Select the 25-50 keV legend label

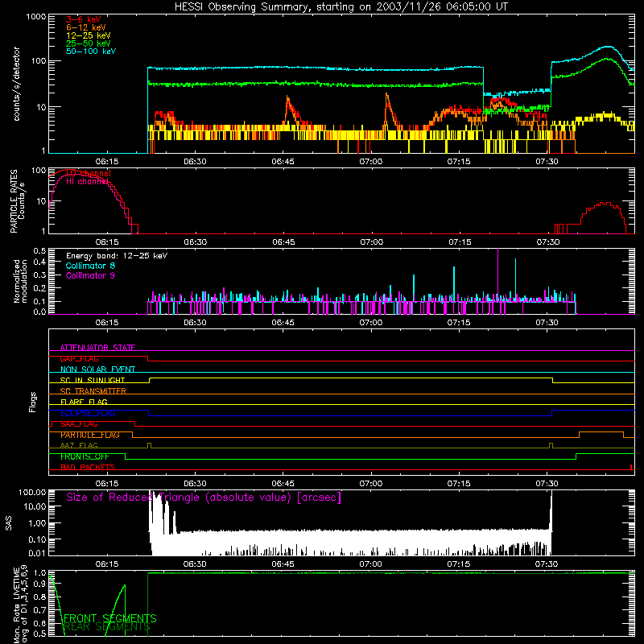tap(89, 43)
